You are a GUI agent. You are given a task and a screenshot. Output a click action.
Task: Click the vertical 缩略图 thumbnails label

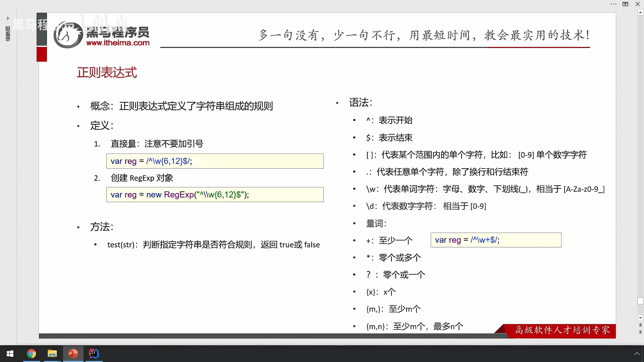[8, 34]
